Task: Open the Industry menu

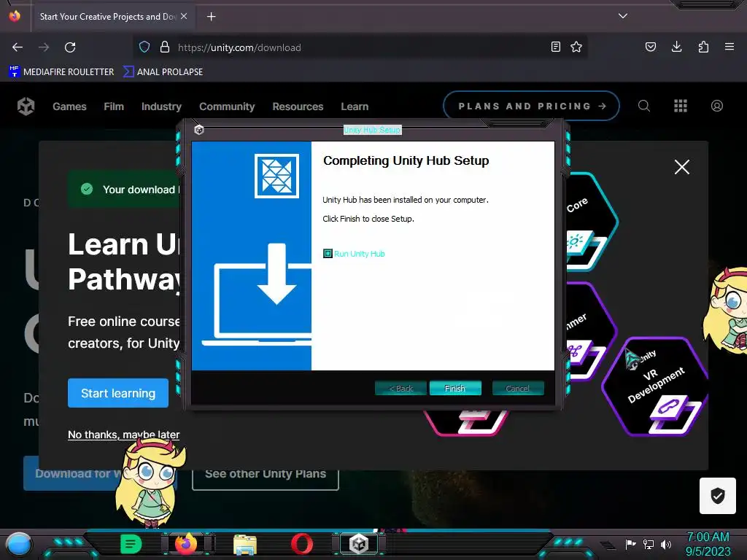Action: 161,106
